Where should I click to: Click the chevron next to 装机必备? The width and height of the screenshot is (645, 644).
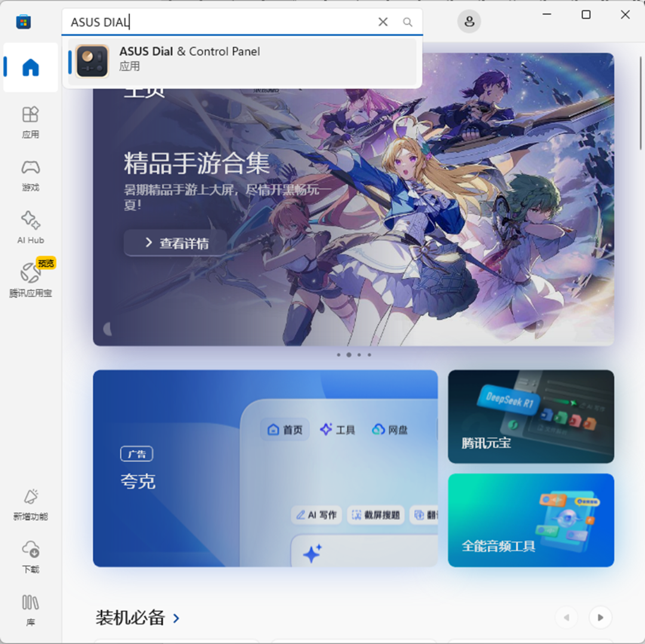click(176, 618)
